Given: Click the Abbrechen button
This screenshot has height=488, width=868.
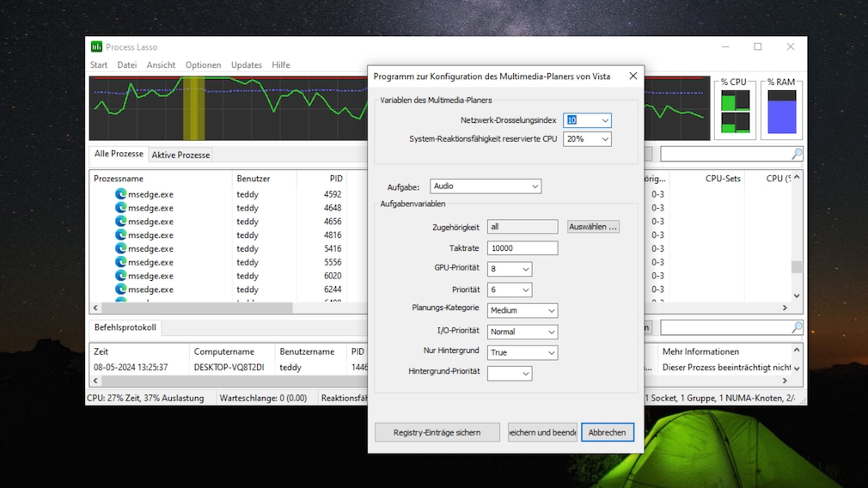Looking at the screenshot, I should click(x=608, y=432).
